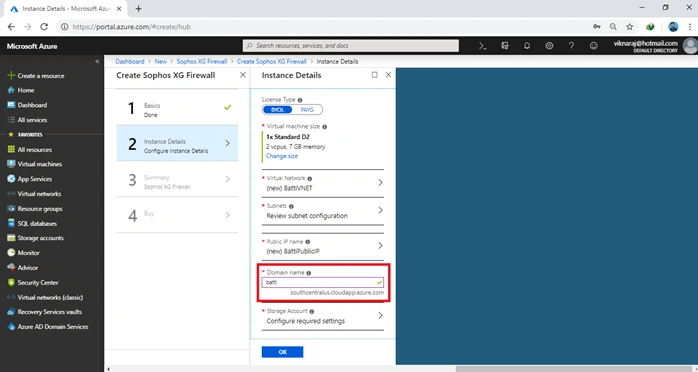Click Virtual machine size info icon
The width and height of the screenshot is (698, 372).
coord(324,127)
